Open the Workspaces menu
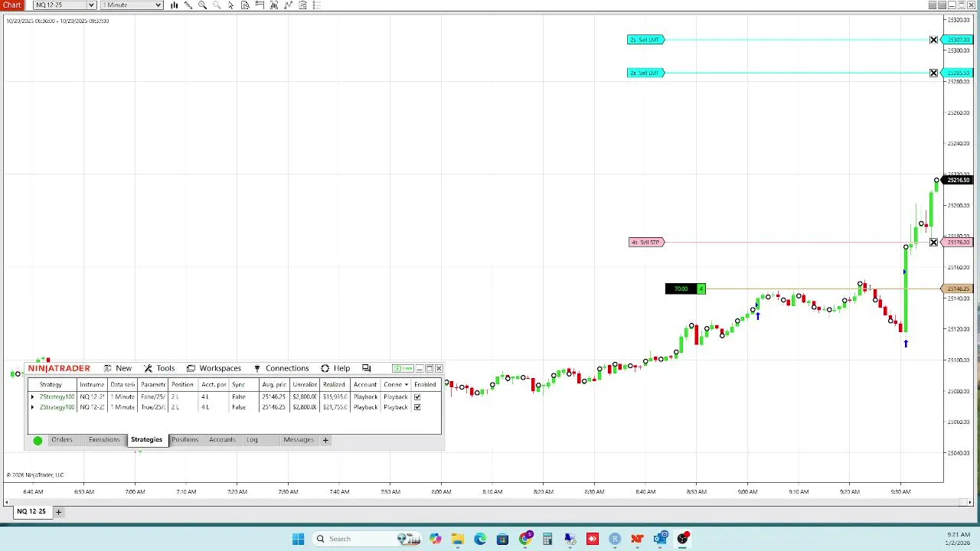Image resolution: width=980 pixels, height=551 pixels. pyautogui.click(x=214, y=368)
